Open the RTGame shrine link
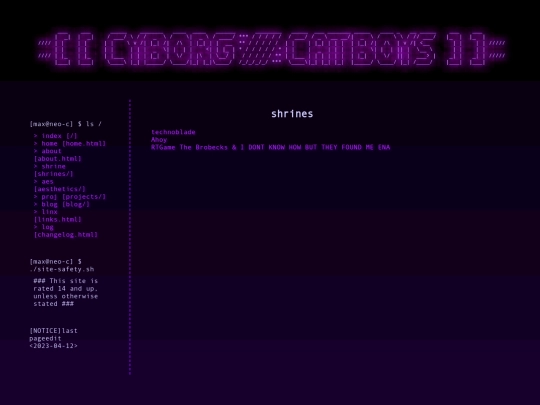540x405 pixels. pos(163,147)
